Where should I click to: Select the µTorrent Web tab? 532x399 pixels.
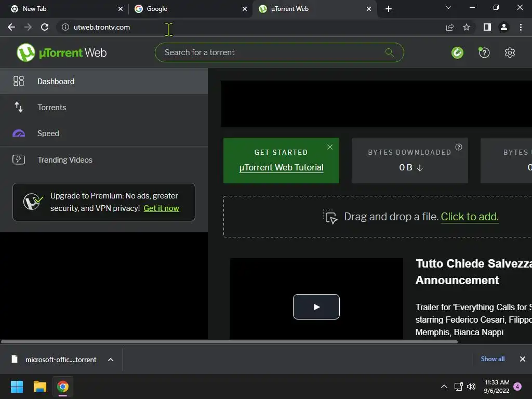point(314,9)
